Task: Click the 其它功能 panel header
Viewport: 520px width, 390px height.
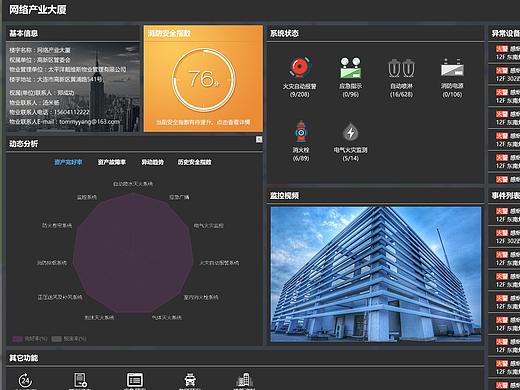Action: tap(24, 358)
